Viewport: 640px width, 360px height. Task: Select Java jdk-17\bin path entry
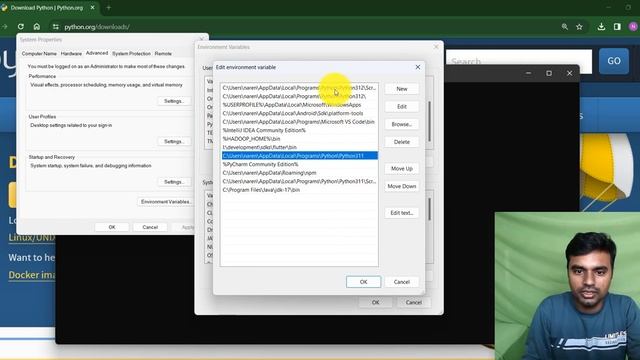299,190
